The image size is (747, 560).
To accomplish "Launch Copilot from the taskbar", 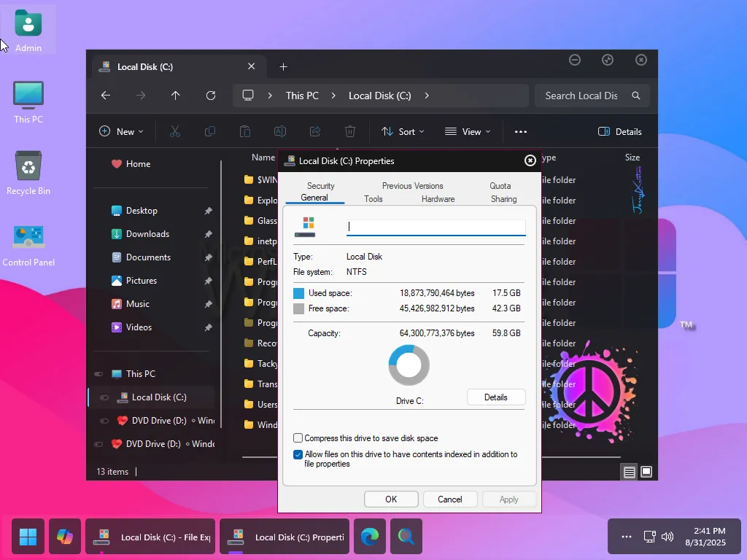I will [x=65, y=537].
